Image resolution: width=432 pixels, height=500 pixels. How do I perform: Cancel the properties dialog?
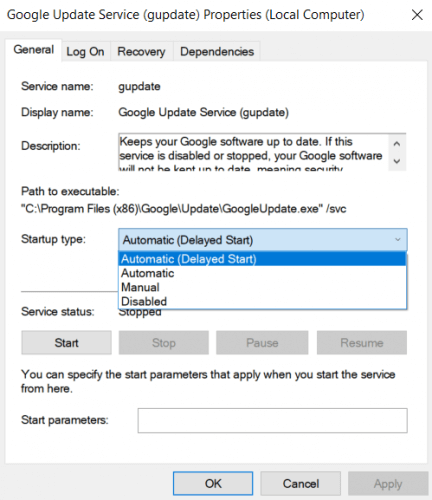click(x=301, y=483)
